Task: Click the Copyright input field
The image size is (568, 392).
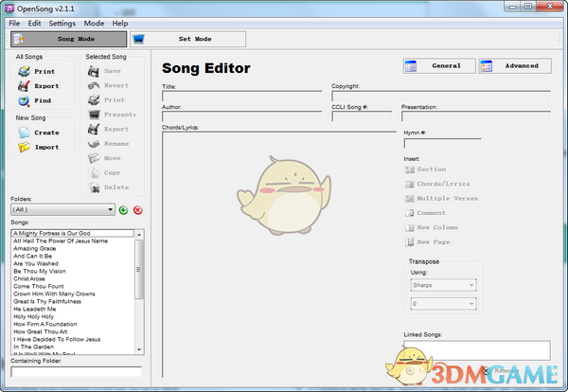Action: point(441,96)
